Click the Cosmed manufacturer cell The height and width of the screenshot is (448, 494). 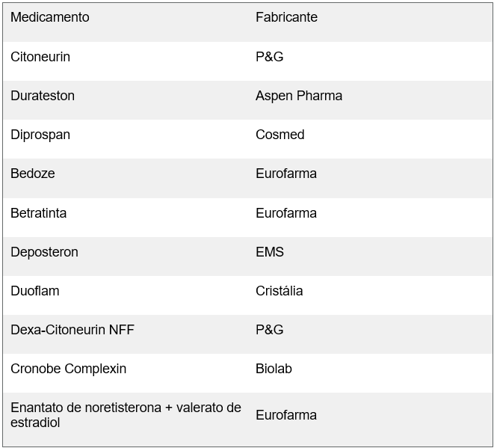(280, 135)
